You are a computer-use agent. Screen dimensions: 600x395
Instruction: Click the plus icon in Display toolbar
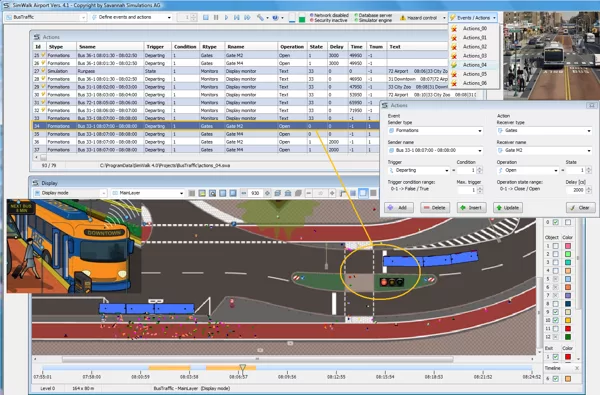(332, 193)
